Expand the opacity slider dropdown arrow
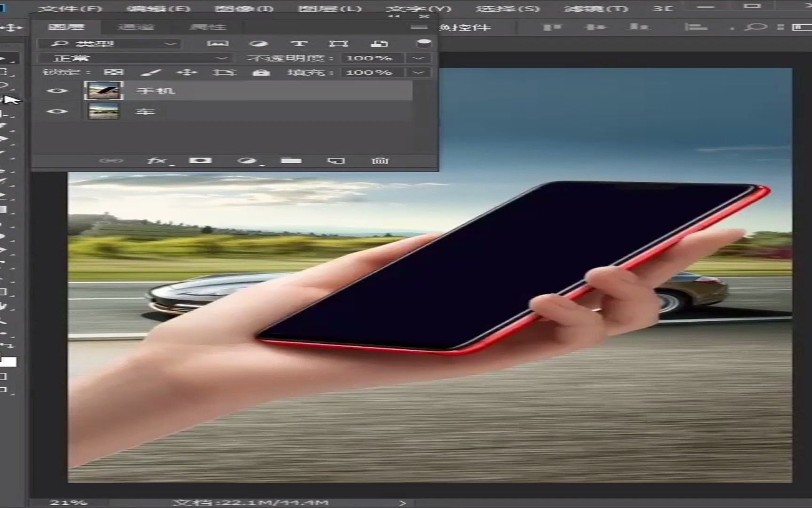The width and height of the screenshot is (812, 508). [418, 58]
